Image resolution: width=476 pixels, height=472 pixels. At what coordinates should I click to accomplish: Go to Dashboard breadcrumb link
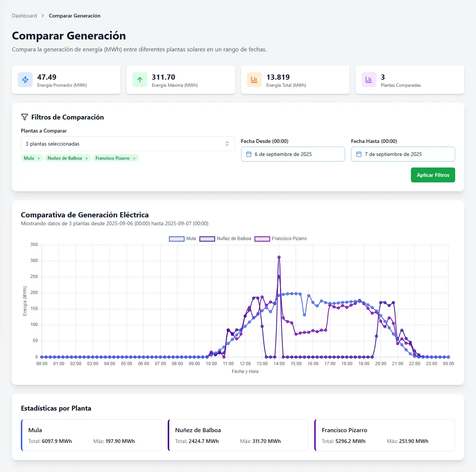[25, 16]
